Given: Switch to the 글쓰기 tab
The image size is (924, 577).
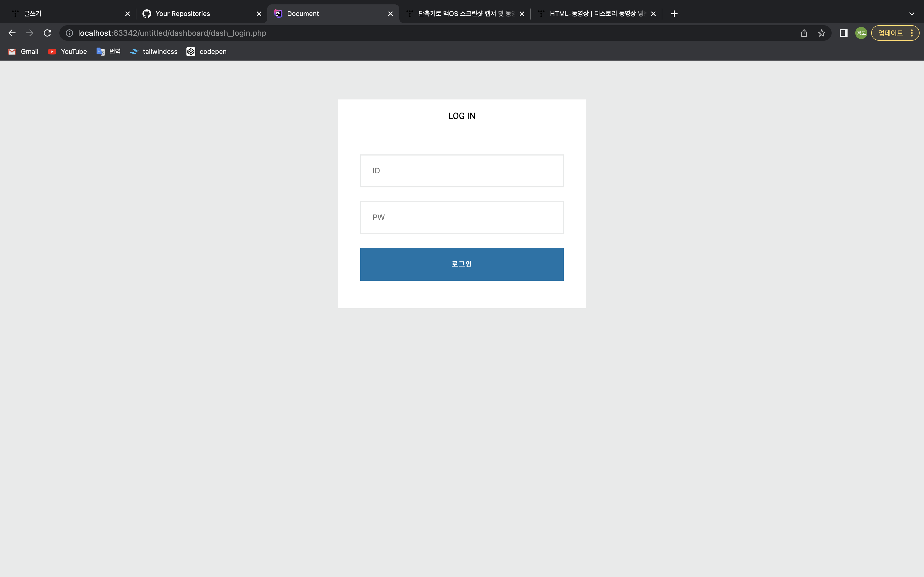Looking at the screenshot, I should (x=32, y=14).
